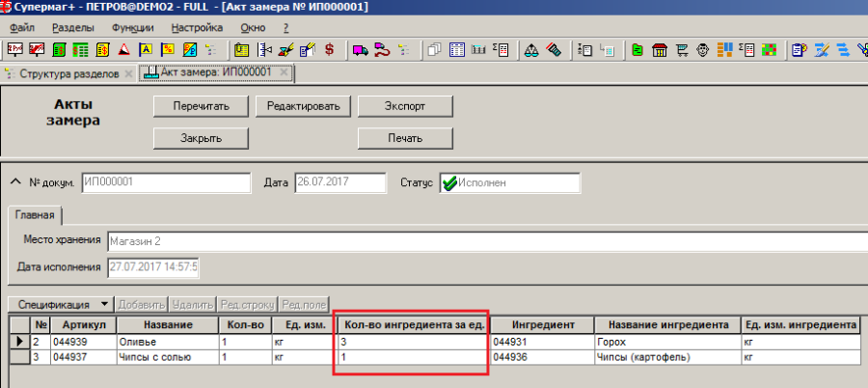Click the Статус field Исполнен

510,182
